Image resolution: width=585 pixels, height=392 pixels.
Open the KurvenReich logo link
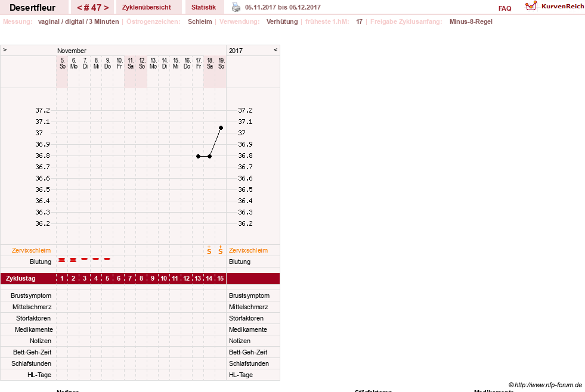tap(555, 7)
